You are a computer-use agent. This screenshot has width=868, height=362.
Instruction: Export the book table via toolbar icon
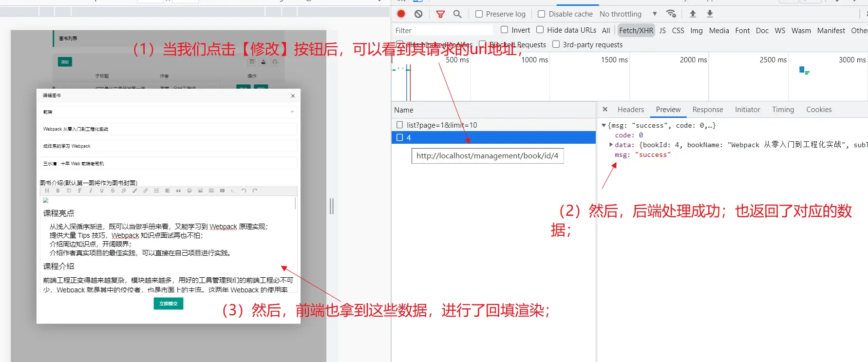click(x=264, y=62)
